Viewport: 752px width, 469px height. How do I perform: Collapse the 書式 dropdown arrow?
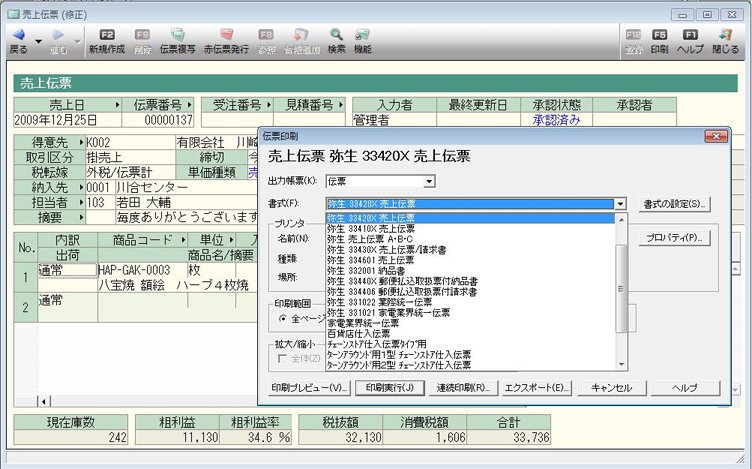tap(621, 204)
